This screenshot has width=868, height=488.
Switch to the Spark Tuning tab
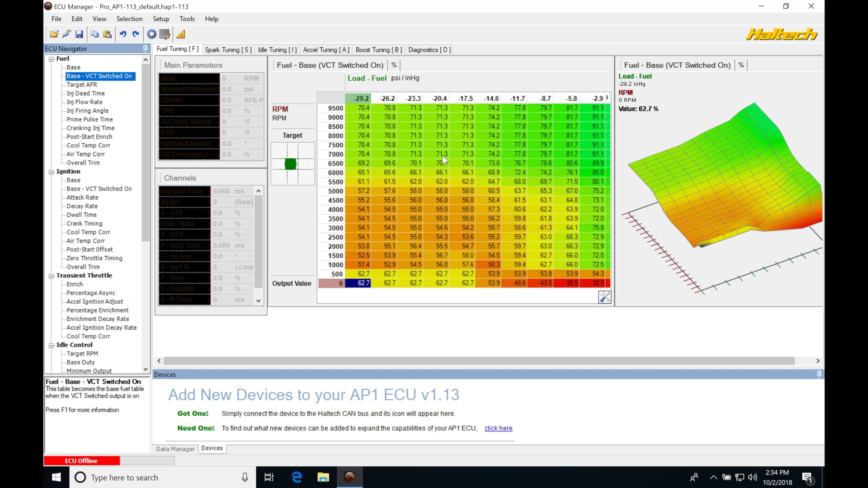[x=228, y=50]
